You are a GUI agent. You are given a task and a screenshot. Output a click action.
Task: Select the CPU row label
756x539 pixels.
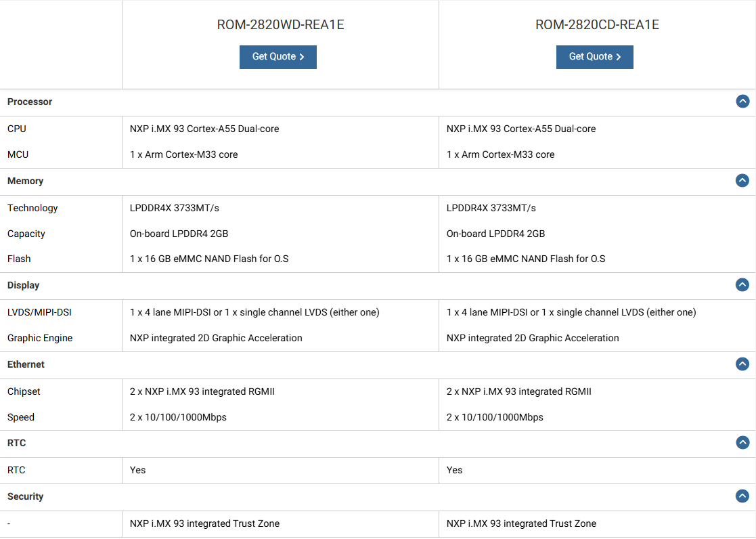point(17,129)
